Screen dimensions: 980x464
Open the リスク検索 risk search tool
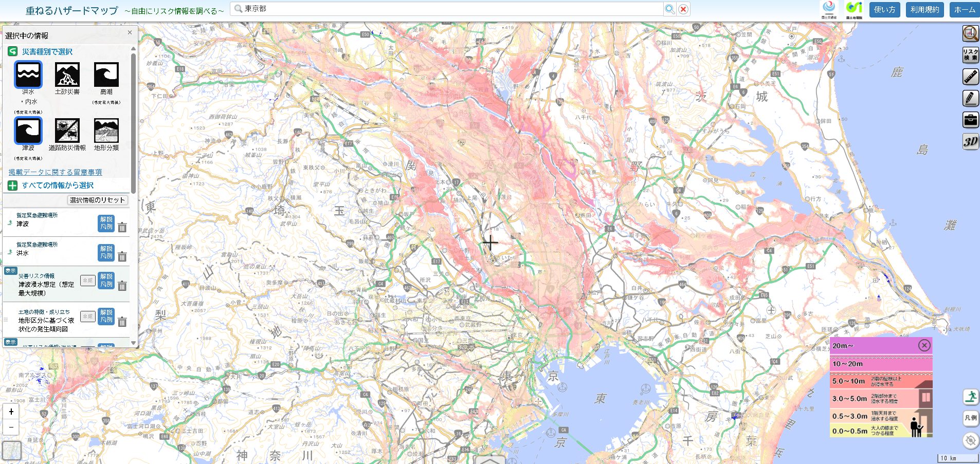970,55
